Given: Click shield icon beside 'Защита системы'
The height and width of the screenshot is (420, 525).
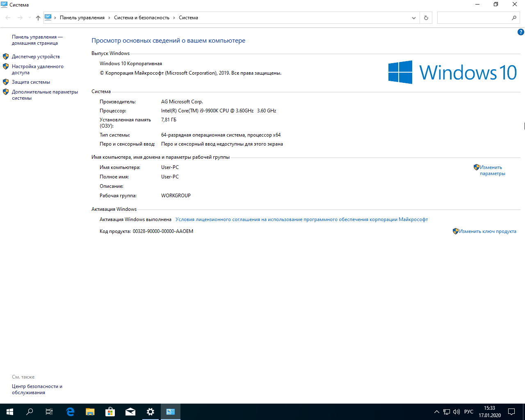Looking at the screenshot, I should 6,82.
